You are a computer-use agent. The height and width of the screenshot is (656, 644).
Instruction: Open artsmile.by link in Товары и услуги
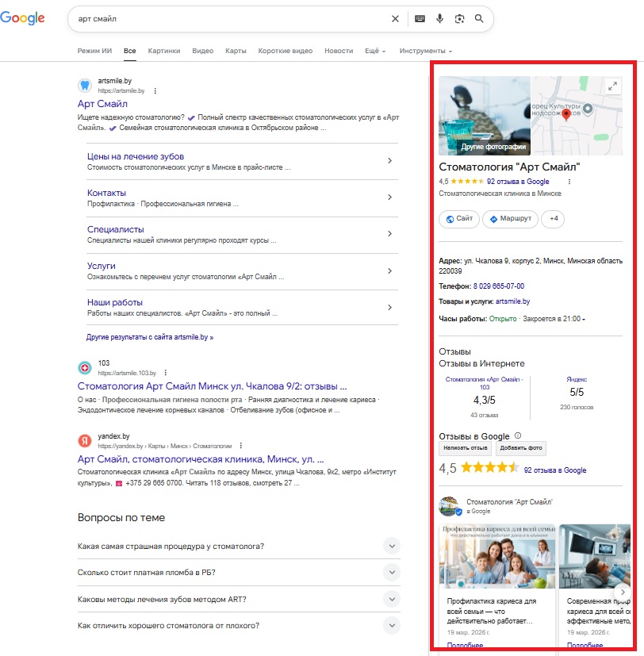pyautogui.click(x=512, y=301)
